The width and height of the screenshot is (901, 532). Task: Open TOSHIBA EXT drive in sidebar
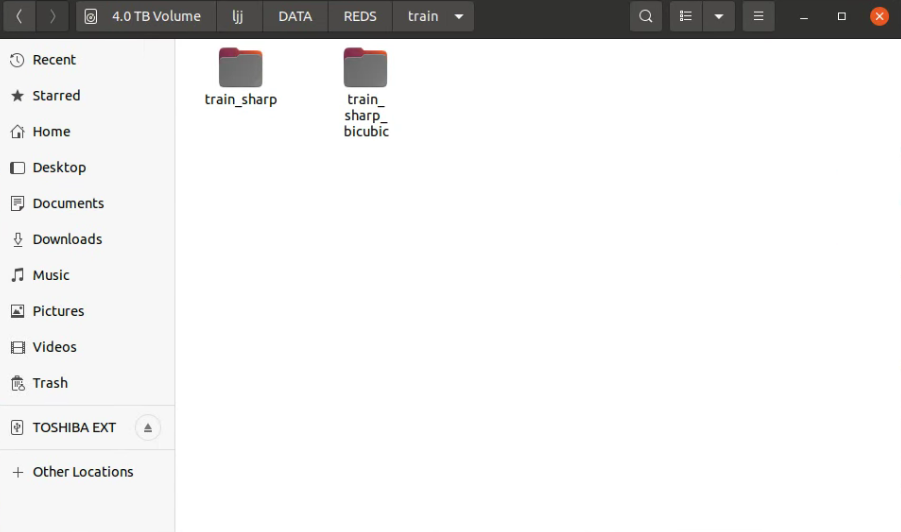[x=87, y=427]
